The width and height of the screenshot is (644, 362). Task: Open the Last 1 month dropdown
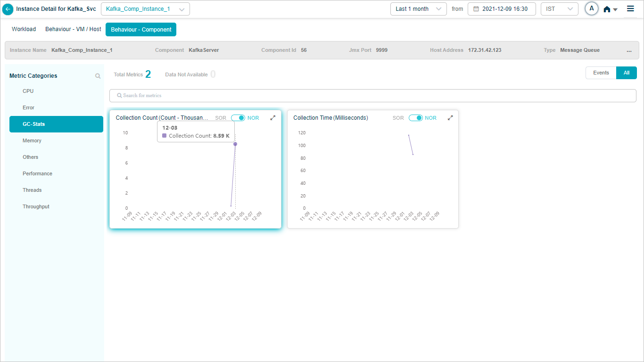click(x=418, y=9)
